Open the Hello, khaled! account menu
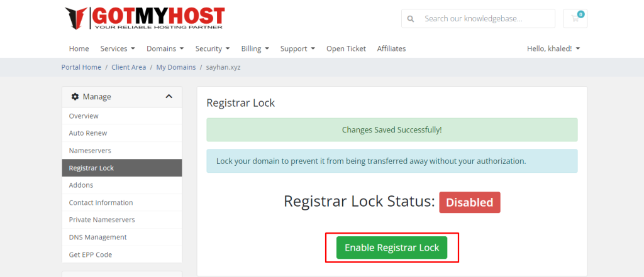 tap(553, 48)
